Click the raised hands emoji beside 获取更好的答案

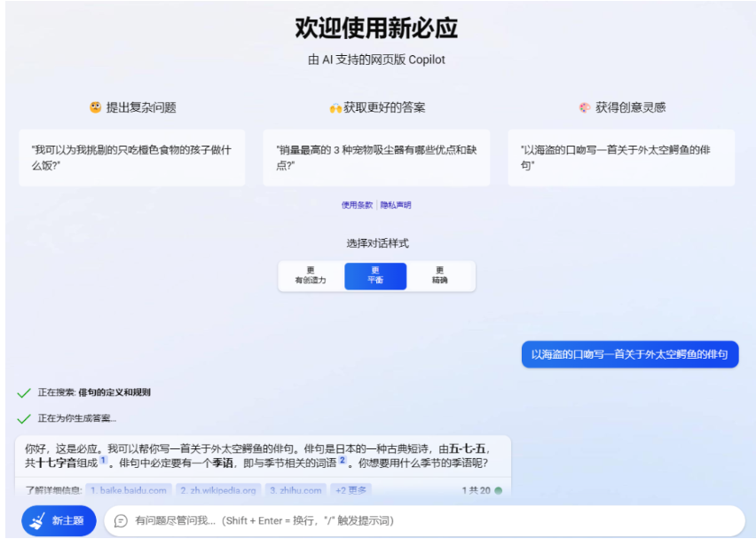pyautogui.click(x=335, y=107)
